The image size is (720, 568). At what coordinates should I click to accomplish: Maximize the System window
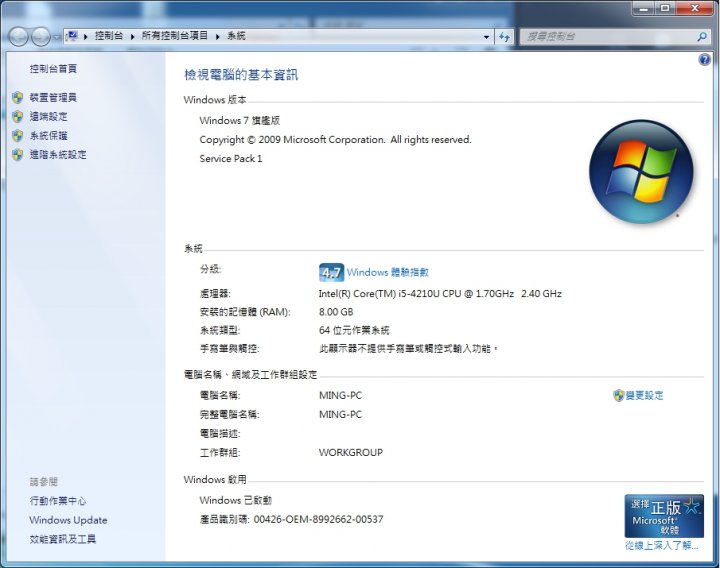pos(665,8)
